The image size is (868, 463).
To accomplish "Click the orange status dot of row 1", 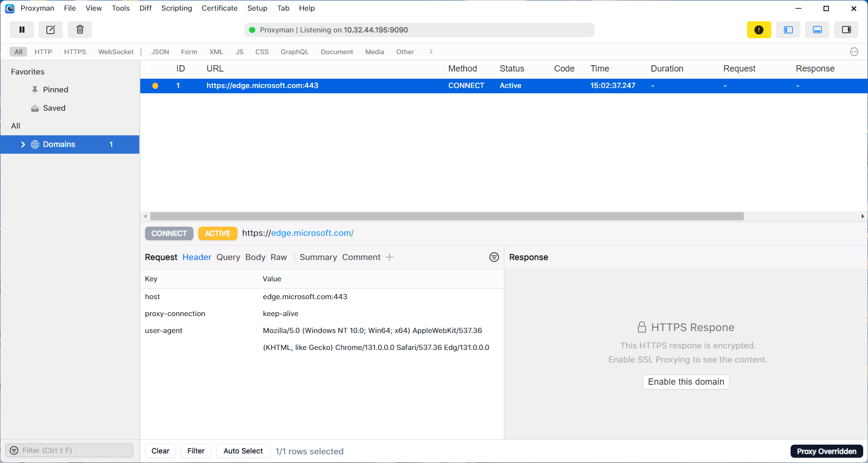I will tap(155, 86).
